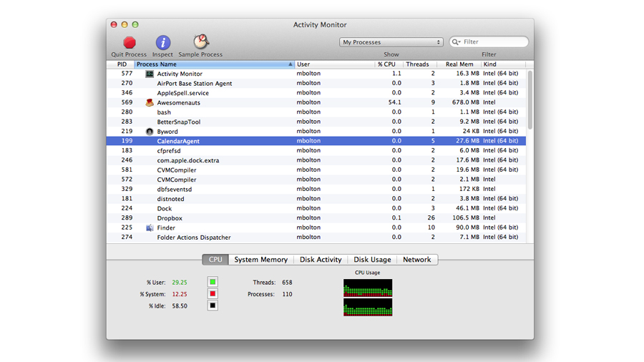Click the Activity Monitor row icon
This screenshot has height=362, width=644.
150,74
